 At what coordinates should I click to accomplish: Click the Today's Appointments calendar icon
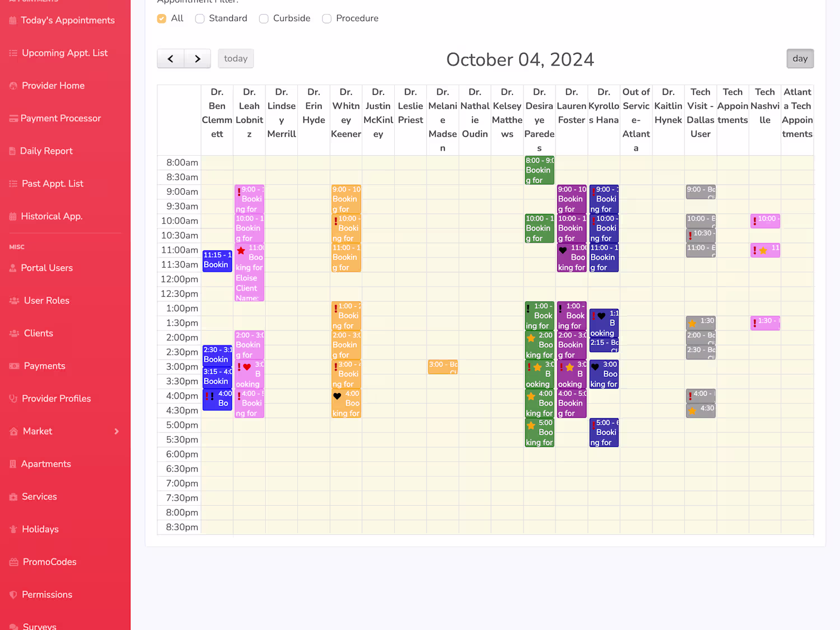point(13,21)
